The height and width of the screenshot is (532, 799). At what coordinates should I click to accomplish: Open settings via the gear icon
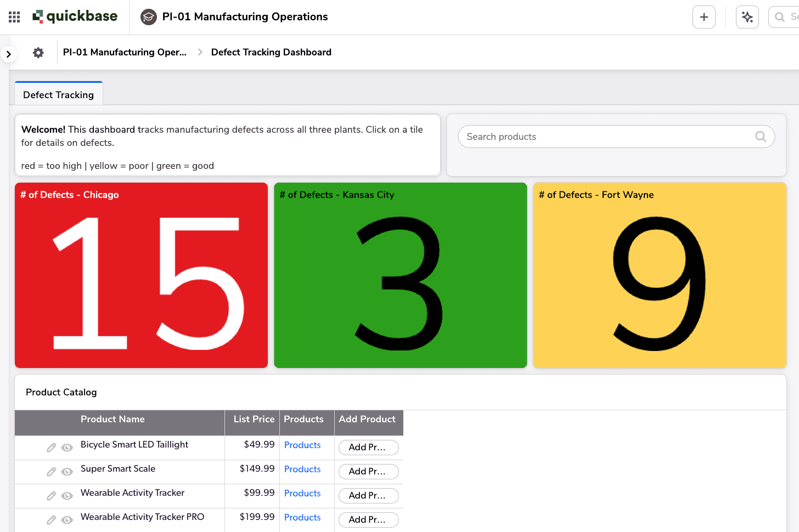pos(38,53)
